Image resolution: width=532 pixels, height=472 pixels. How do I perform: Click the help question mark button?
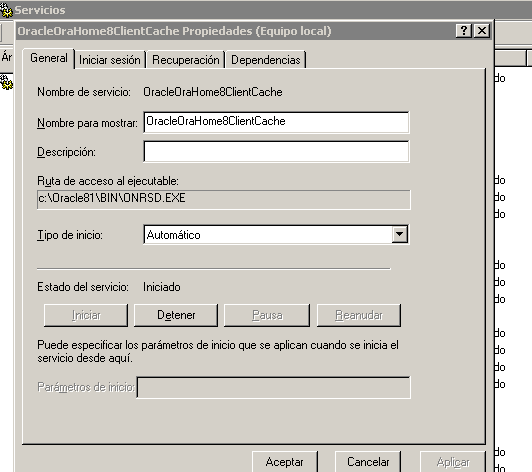pos(463,31)
